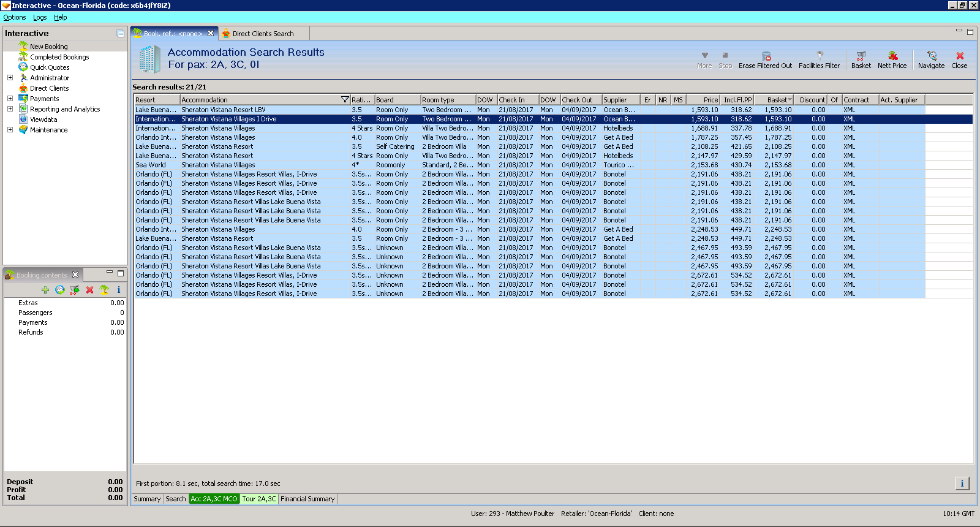The height and width of the screenshot is (527, 980).
Task: Sort by Resort column header
Action: click(x=157, y=99)
